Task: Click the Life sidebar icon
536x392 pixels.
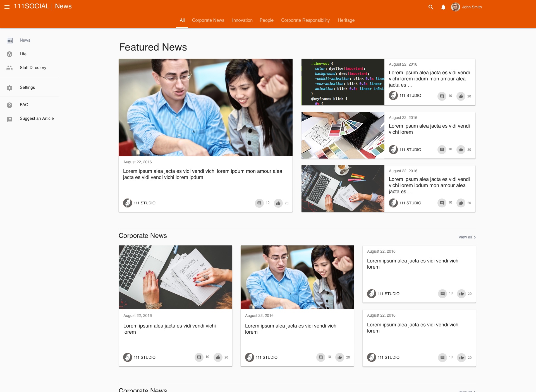Action: click(9, 54)
